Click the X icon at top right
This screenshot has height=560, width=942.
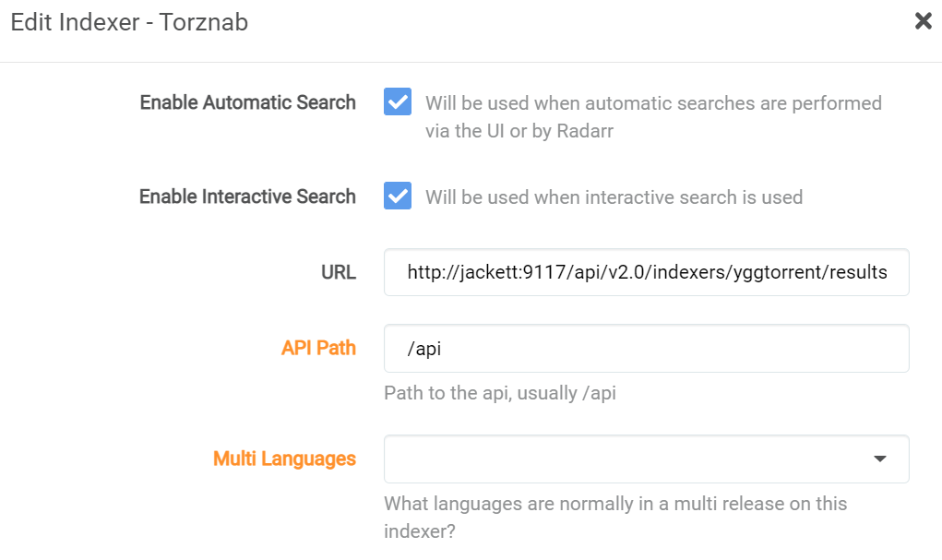click(923, 20)
